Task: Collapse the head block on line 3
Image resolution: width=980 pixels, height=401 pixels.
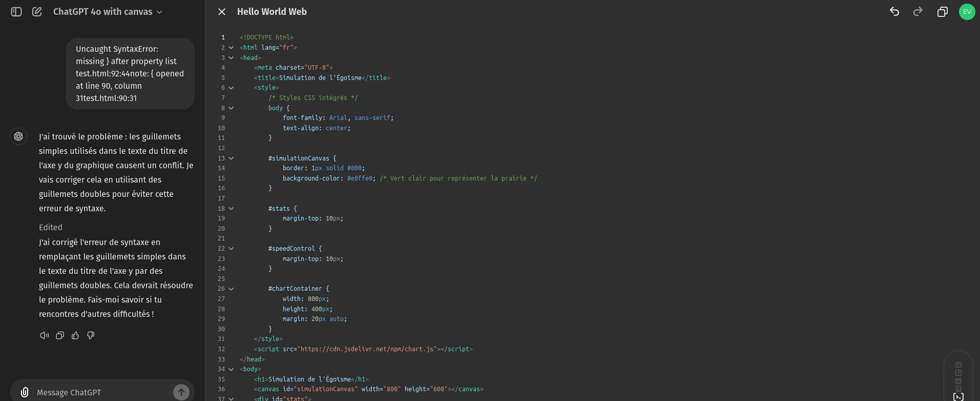Action: pos(231,58)
